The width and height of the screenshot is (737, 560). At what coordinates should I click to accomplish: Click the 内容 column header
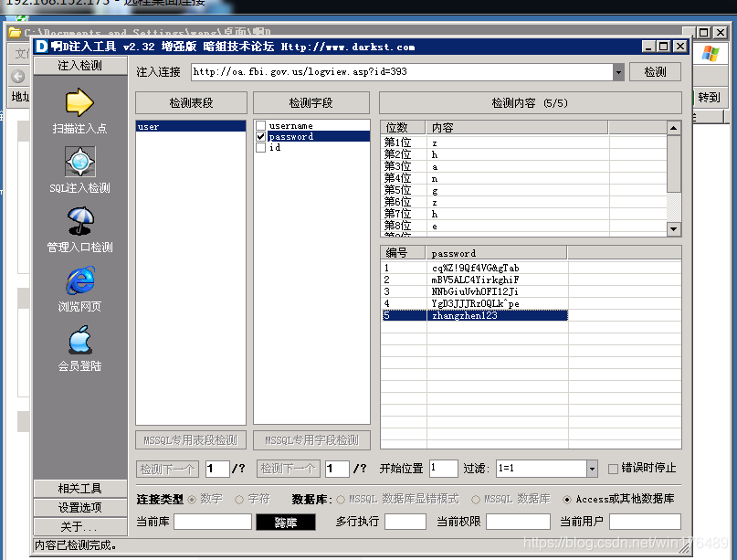click(517, 127)
